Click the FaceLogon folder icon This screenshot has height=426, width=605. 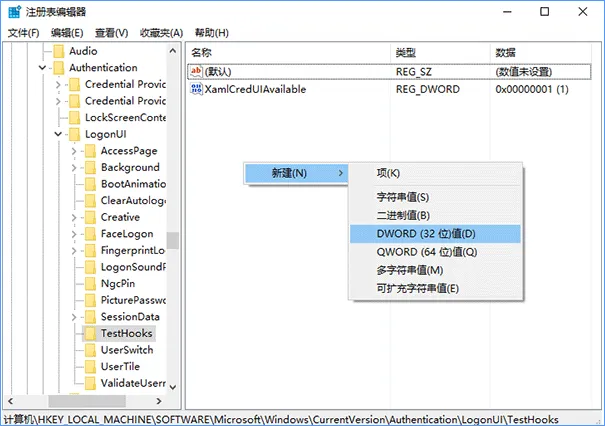(90, 234)
